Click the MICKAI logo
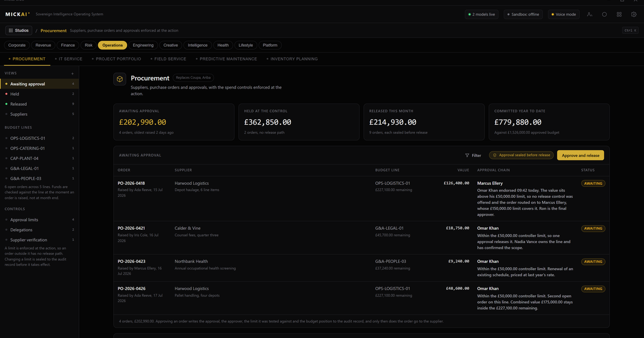 (18, 14)
